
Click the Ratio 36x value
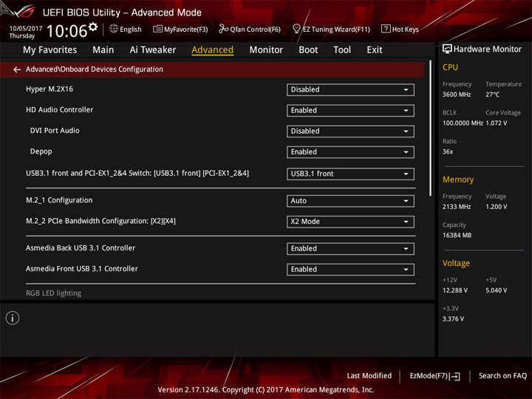(x=448, y=151)
